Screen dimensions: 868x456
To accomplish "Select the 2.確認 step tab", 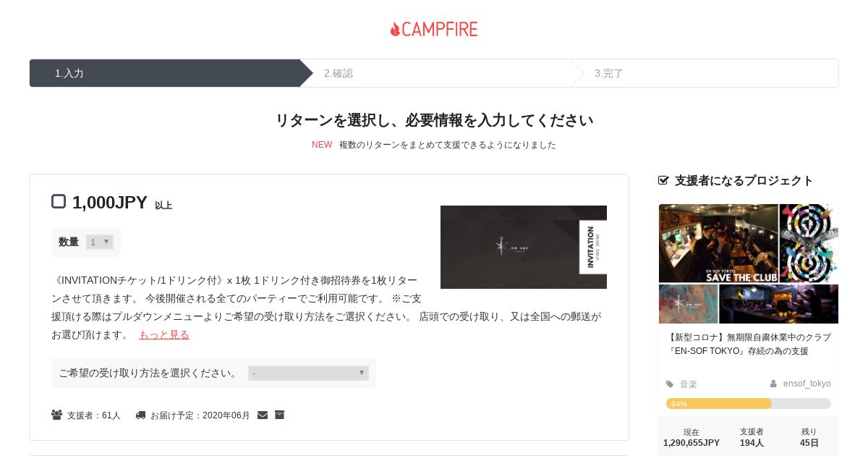I will click(x=434, y=73).
